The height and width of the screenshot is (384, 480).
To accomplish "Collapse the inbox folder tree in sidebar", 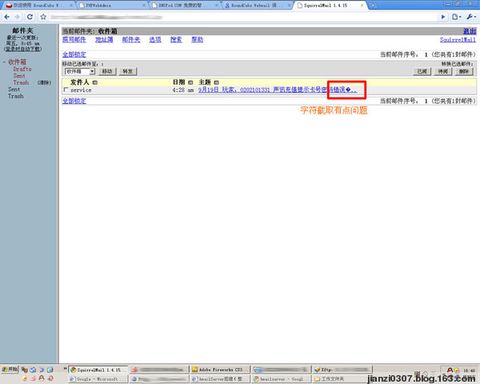I will coord(4,62).
